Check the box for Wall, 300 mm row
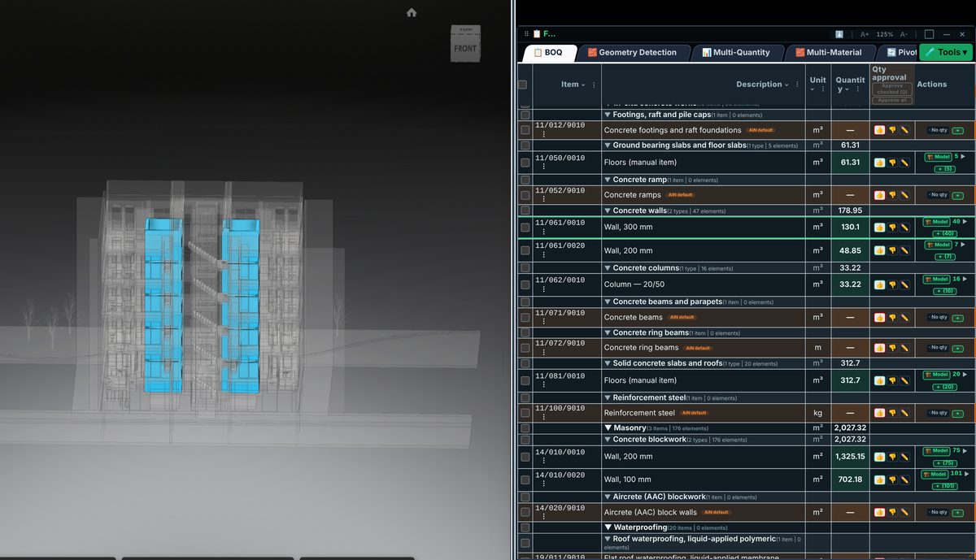This screenshot has height=560, width=976. click(525, 228)
